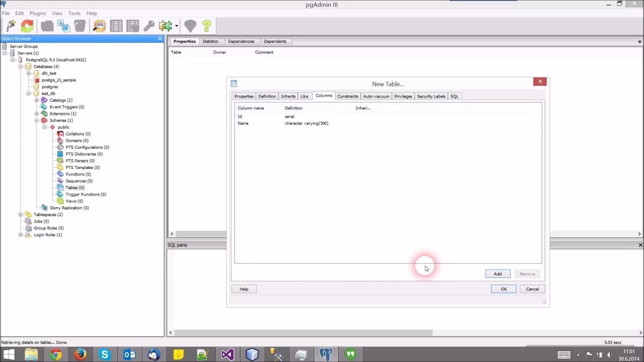Select the Name character varying(300) row
This screenshot has width=644, height=362.
click(388, 123)
